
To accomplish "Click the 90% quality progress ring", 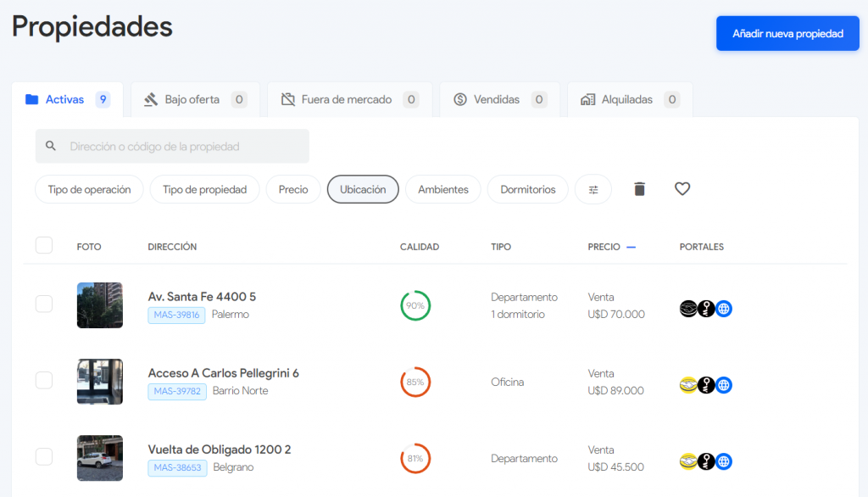I will [415, 305].
